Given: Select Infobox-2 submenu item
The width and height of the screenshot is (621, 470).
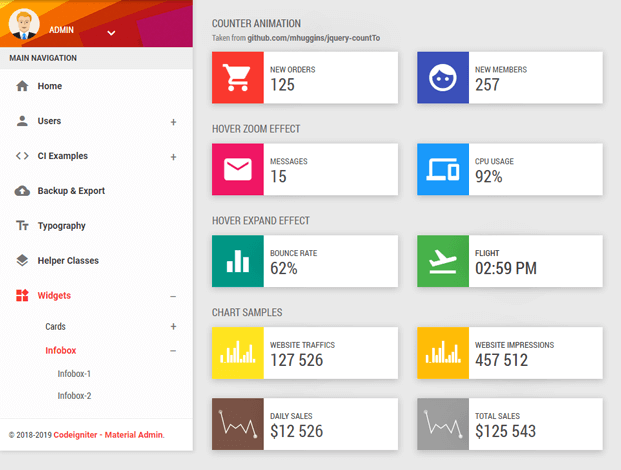Looking at the screenshot, I should click(x=74, y=396).
